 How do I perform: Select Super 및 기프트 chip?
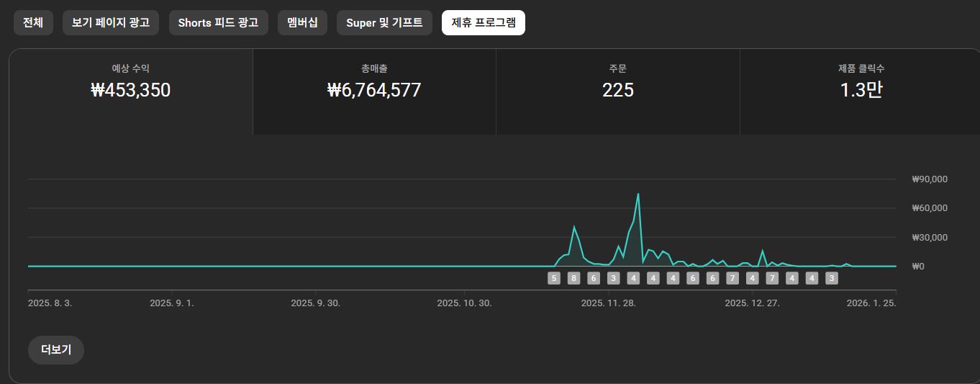click(384, 22)
